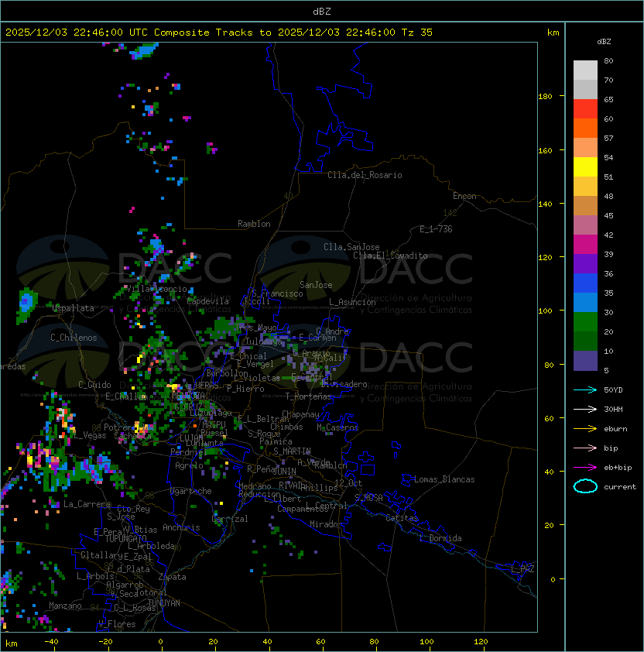Click the 'Divisadero' map label

coord(344,384)
